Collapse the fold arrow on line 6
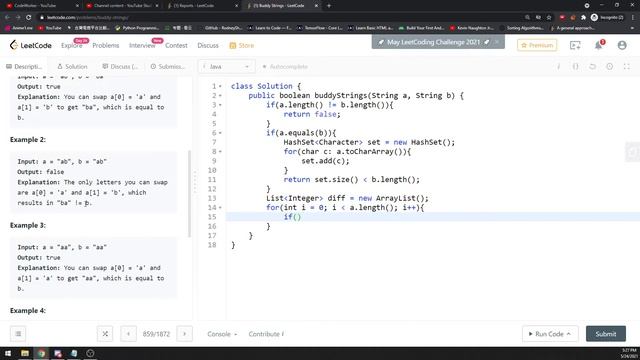The image size is (640, 360). pyautogui.click(x=220, y=133)
